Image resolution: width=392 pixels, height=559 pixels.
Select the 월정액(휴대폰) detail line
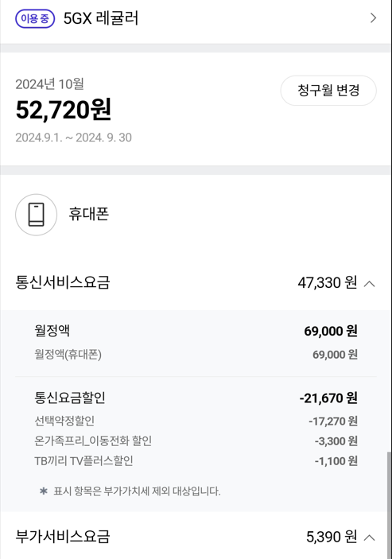[196, 355]
